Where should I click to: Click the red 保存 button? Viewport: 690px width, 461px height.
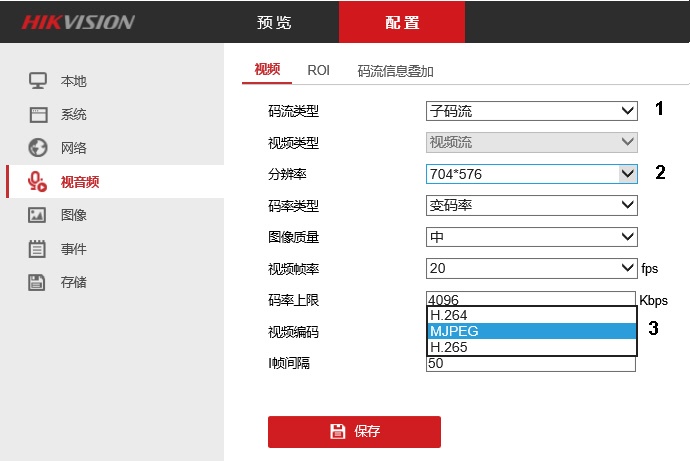coord(354,431)
